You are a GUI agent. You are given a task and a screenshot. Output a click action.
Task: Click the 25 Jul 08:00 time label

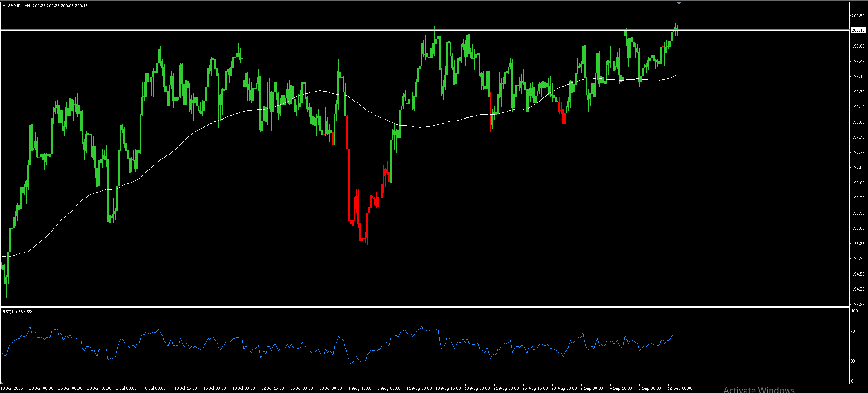pos(301,388)
